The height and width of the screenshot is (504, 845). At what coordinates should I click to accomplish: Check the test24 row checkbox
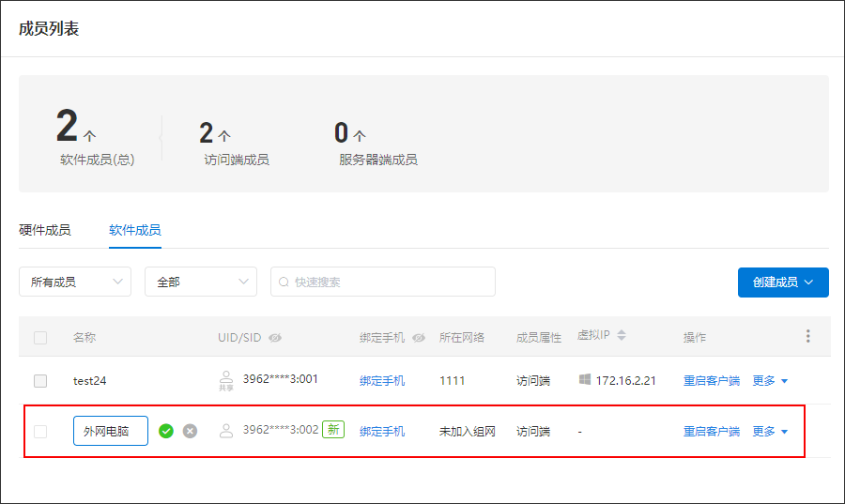click(x=40, y=381)
